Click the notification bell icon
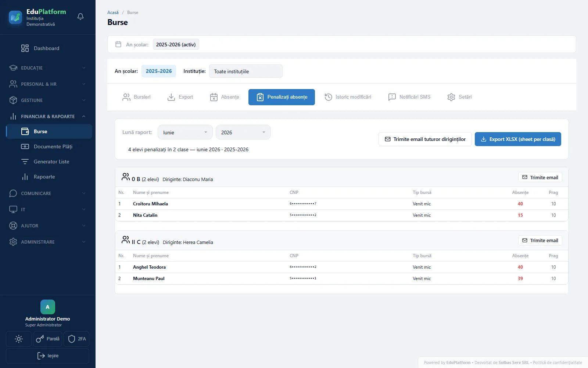588x368 pixels. 80,17
